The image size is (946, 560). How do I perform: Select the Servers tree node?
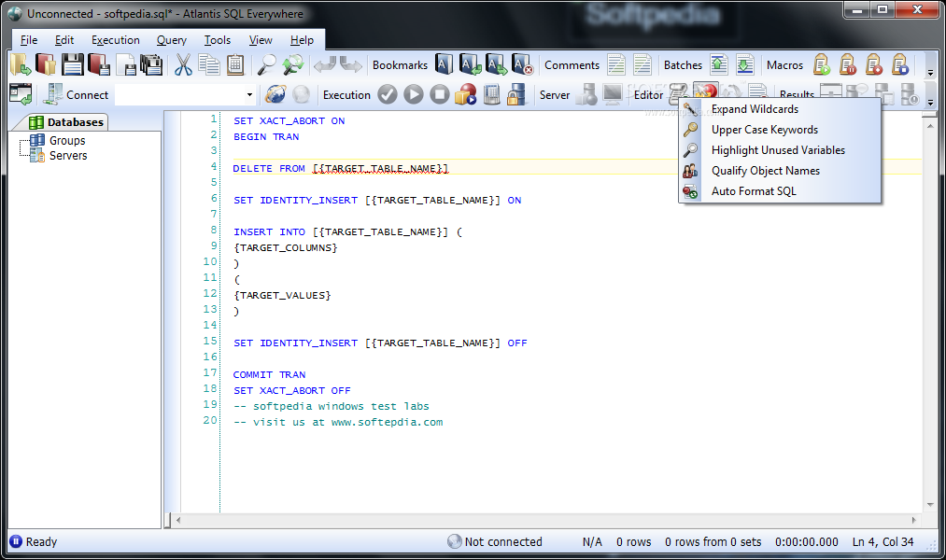[x=68, y=156]
